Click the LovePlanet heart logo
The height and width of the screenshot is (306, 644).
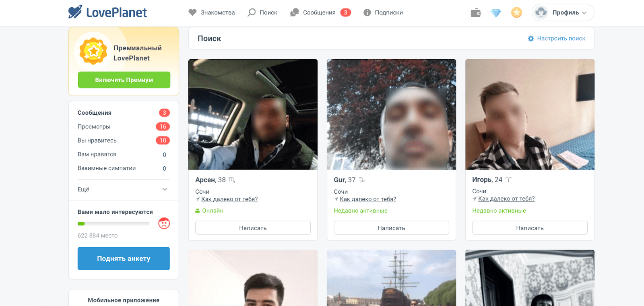click(75, 12)
